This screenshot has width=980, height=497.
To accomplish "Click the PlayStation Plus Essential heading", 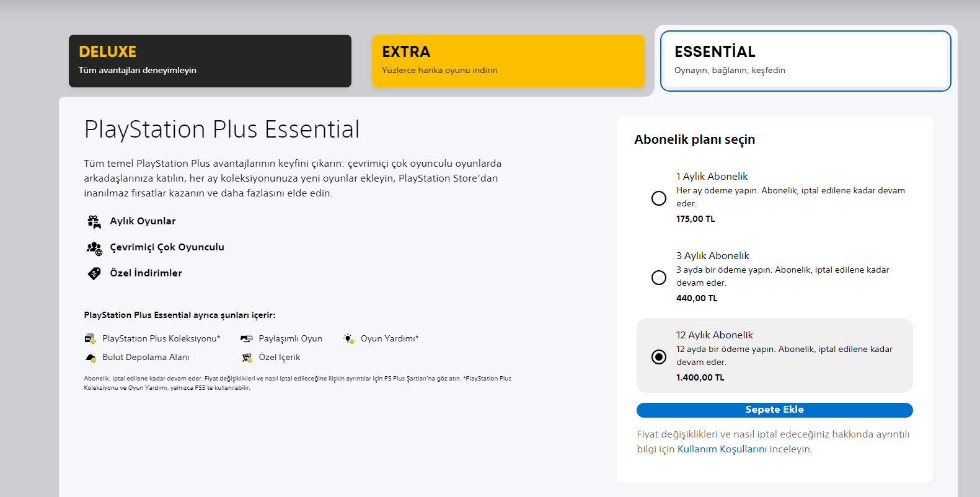I will (x=222, y=130).
